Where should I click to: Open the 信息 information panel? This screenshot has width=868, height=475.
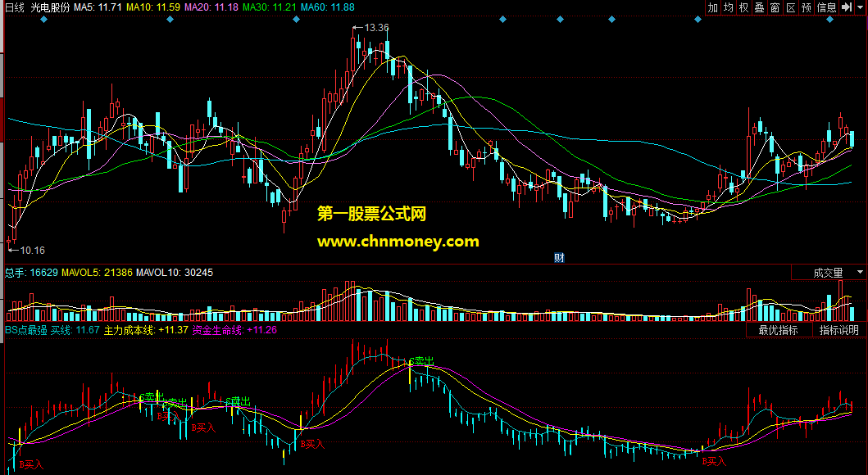tap(826, 7)
